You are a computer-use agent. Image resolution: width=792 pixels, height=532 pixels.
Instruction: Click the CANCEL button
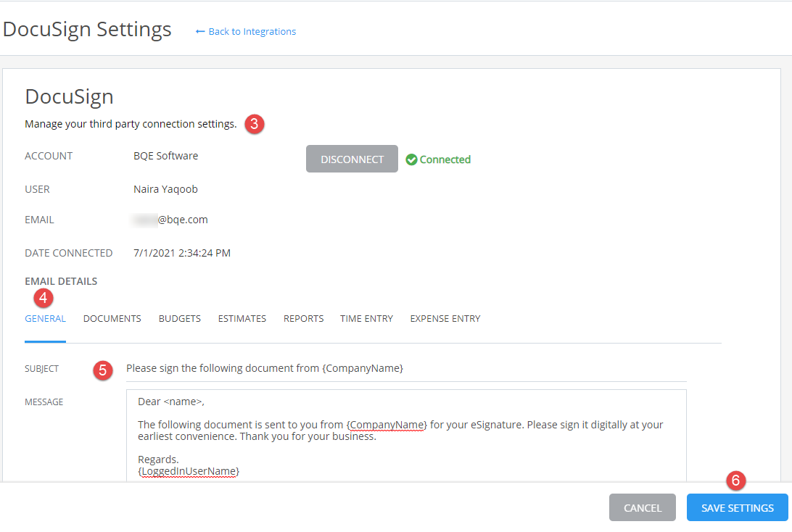[x=643, y=508]
